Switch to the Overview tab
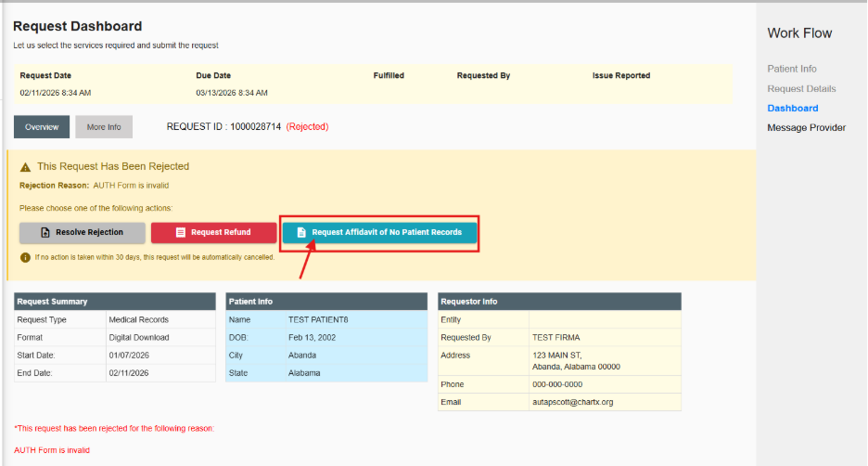The image size is (868, 466). pyautogui.click(x=42, y=127)
